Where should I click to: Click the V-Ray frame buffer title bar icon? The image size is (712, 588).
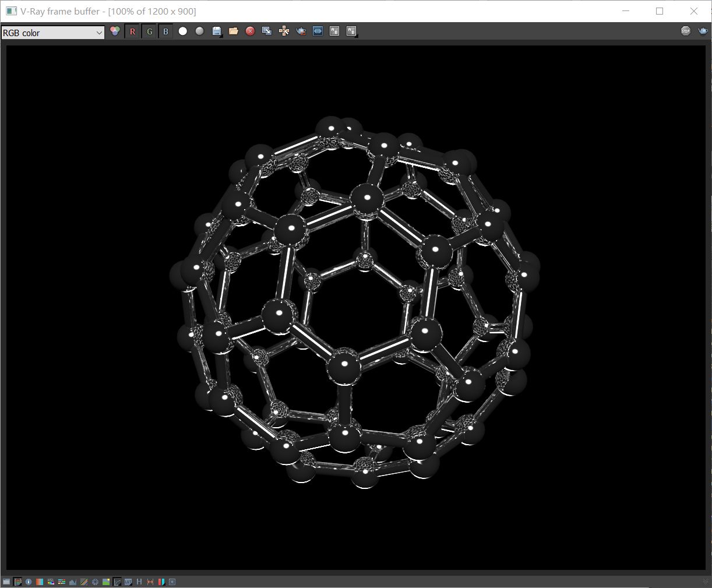coord(11,11)
